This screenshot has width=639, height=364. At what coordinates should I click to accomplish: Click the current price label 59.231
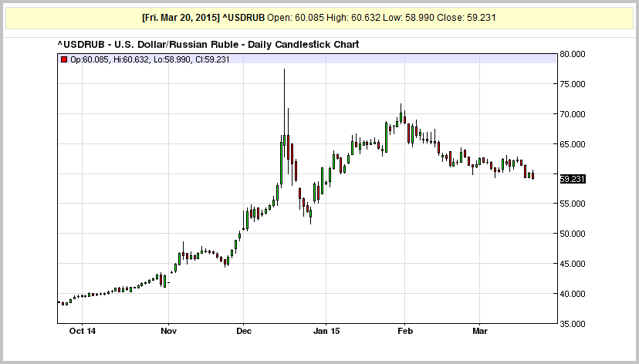[x=572, y=179]
